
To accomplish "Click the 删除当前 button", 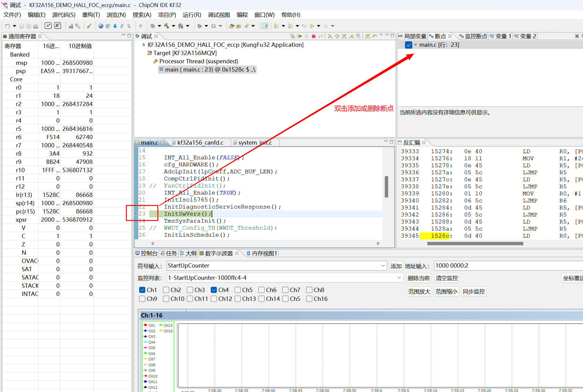I will click(418, 278).
